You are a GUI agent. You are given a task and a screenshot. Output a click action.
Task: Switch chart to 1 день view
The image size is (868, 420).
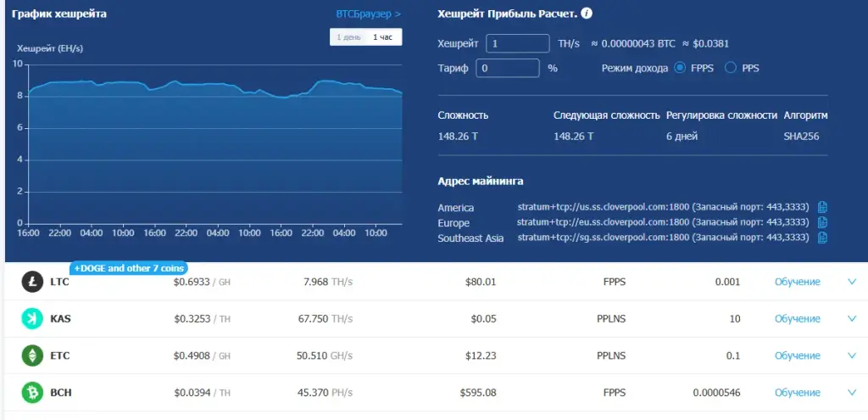tap(348, 37)
